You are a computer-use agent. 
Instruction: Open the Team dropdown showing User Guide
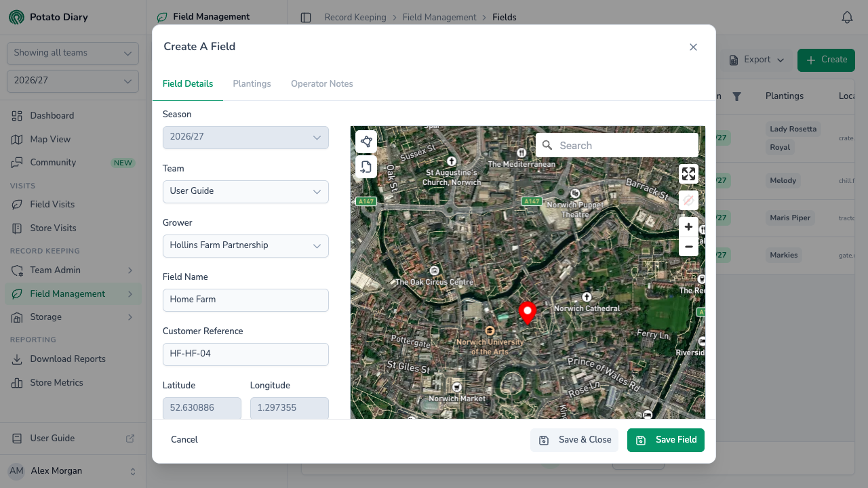pos(245,191)
